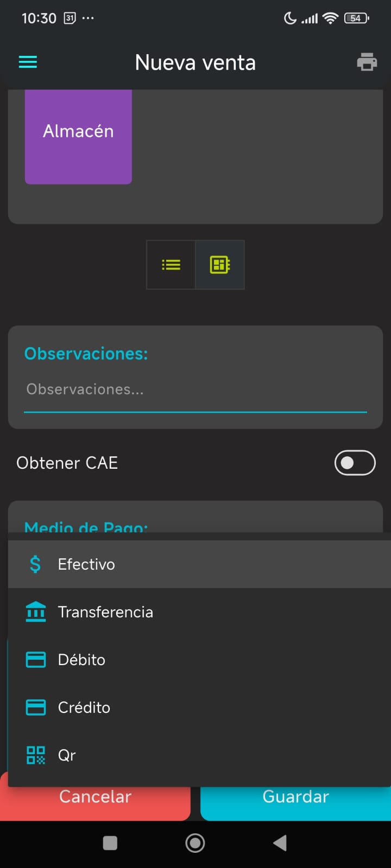Enable the Obtener CAE switch
Screen dimensions: 391x868
355,463
